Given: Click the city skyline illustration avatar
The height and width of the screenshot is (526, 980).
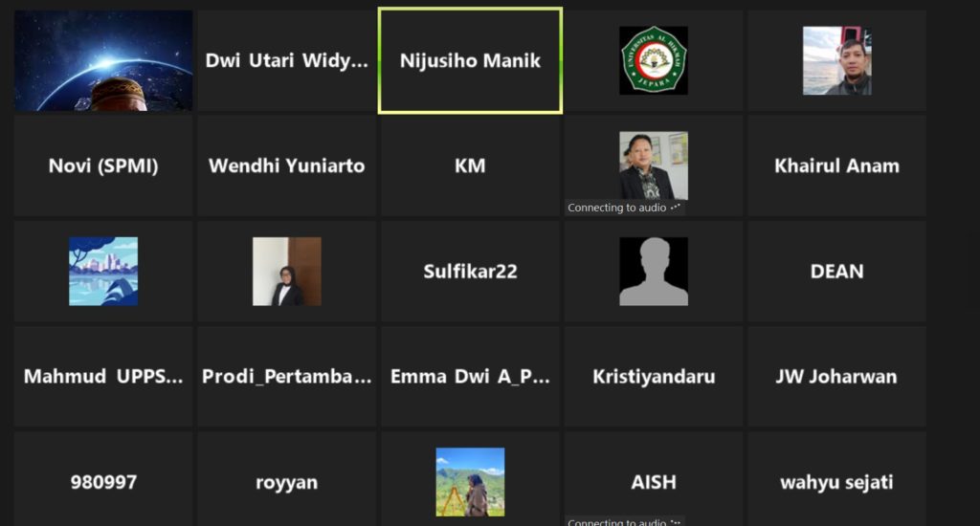Looking at the screenshot, I should tap(103, 271).
